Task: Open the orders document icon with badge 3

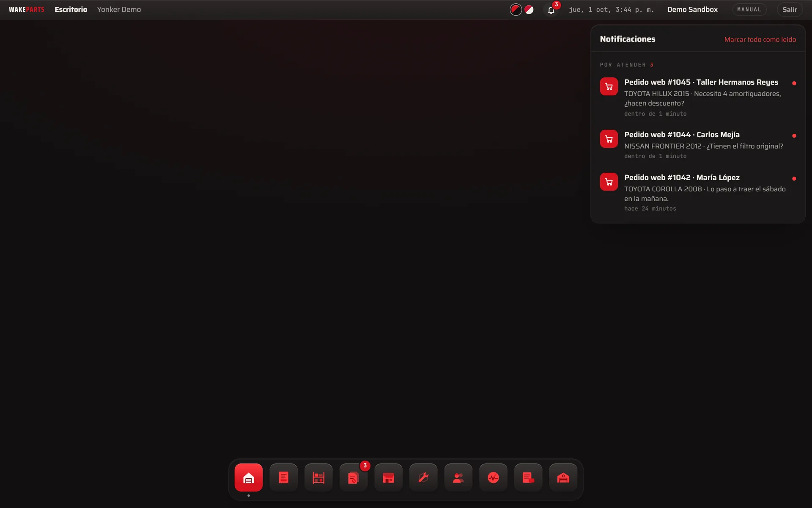Action: 354,478
